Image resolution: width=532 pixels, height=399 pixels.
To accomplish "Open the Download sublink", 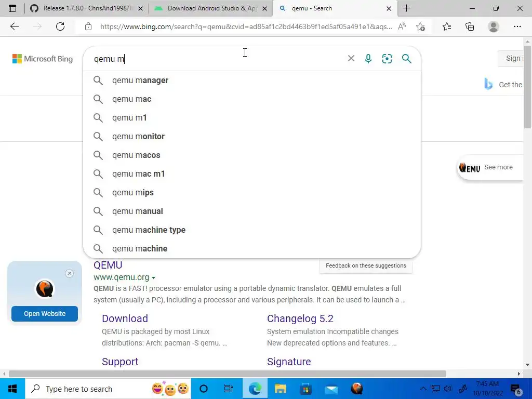I will [x=125, y=318].
